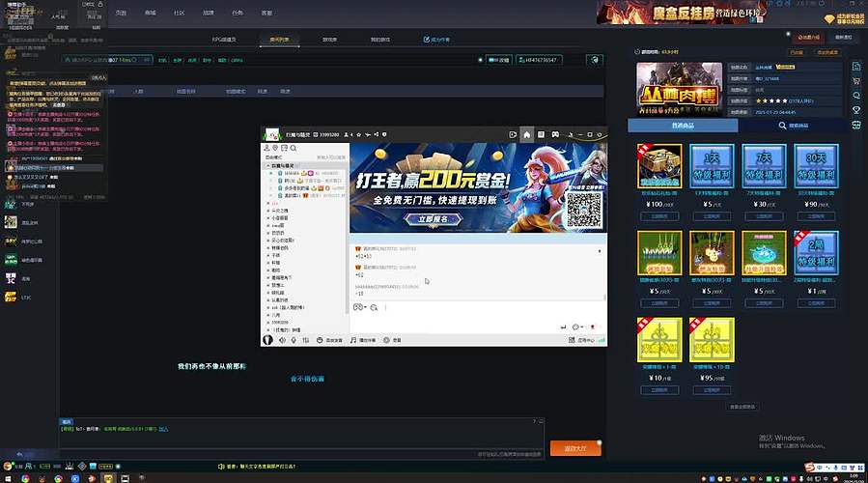Click the 立即报名 button on the banner
This screenshot has width=868, height=483.
coord(433,219)
